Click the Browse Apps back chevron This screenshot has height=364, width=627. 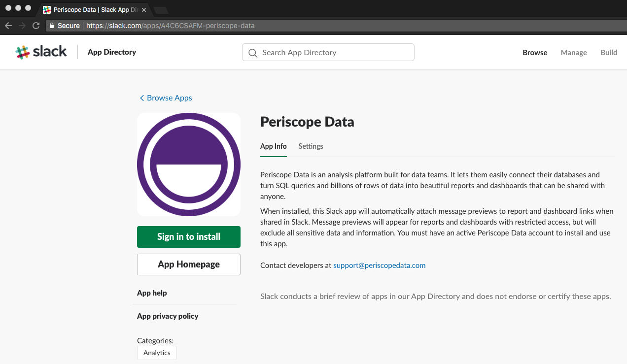(x=142, y=98)
